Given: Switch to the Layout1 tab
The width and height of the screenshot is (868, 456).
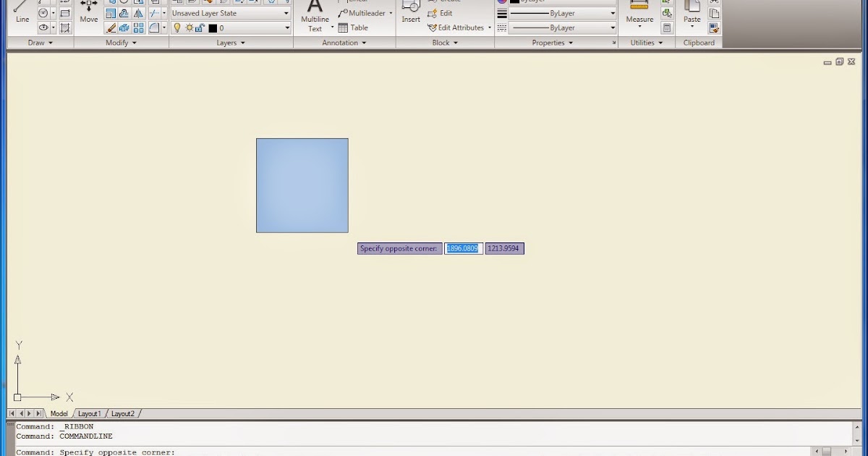Looking at the screenshot, I should (x=90, y=414).
